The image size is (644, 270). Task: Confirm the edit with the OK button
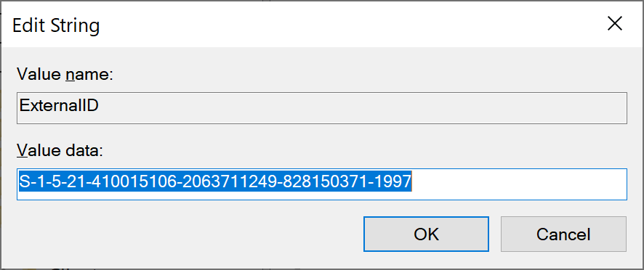pyautogui.click(x=427, y=234)
